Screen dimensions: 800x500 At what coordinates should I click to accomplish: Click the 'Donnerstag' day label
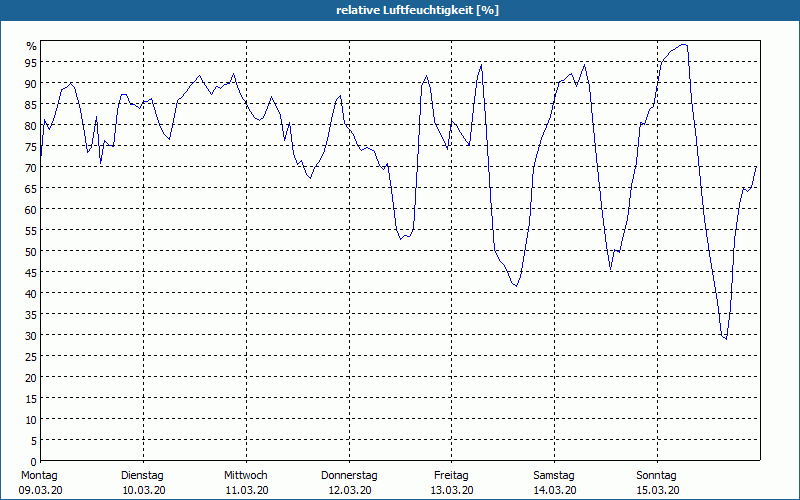(349, 475)
